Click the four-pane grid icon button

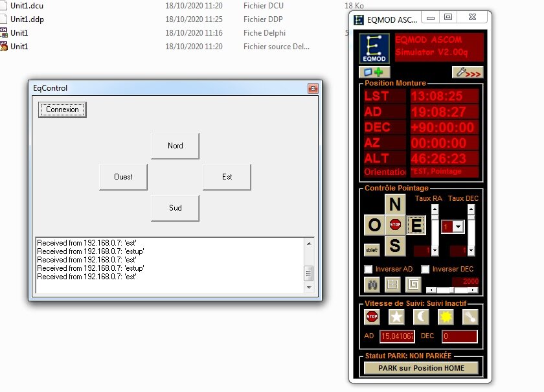tap(392, 284)
